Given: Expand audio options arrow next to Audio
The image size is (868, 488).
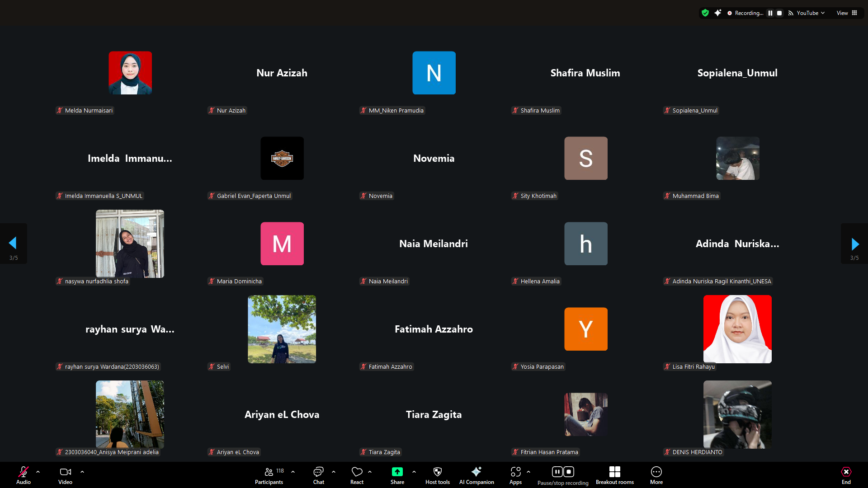Looking at the screenshot, I should [x=38, y=472].
